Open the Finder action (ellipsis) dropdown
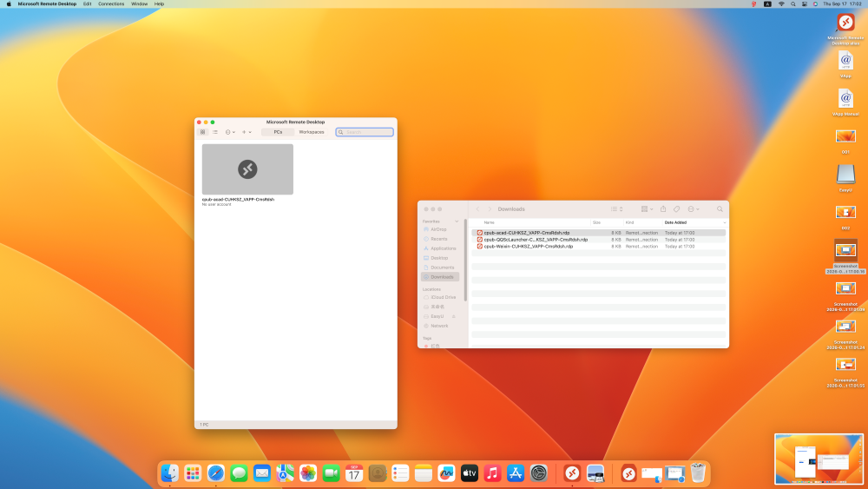868x489 pixels. pos(694,208)
